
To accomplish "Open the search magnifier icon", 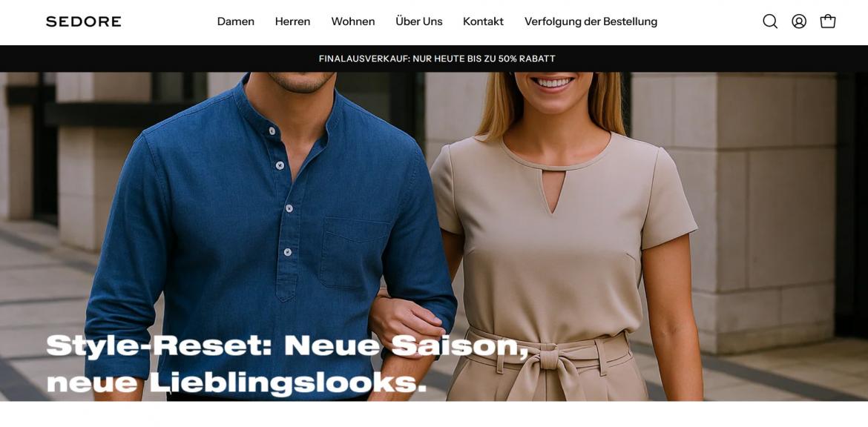I will (x=770, y=21).
